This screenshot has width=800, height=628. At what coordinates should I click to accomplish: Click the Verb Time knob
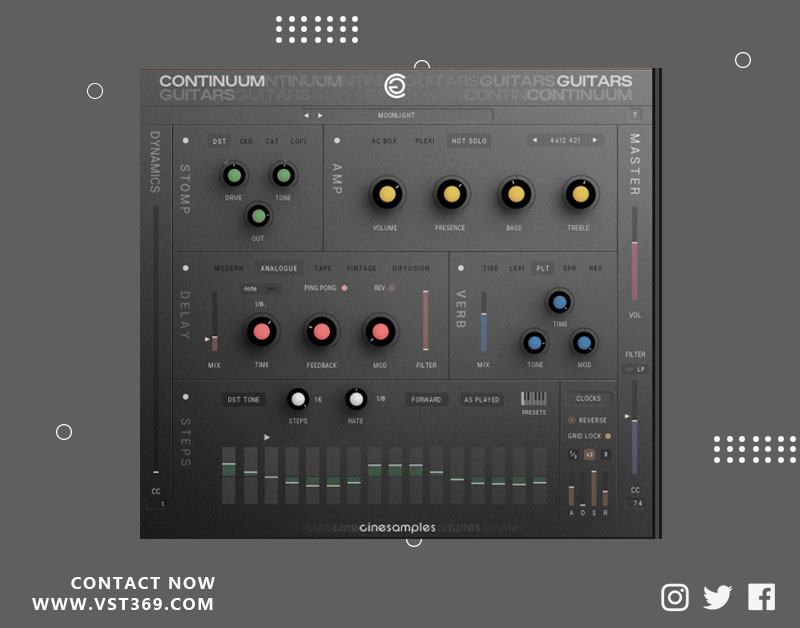[559, 302]
